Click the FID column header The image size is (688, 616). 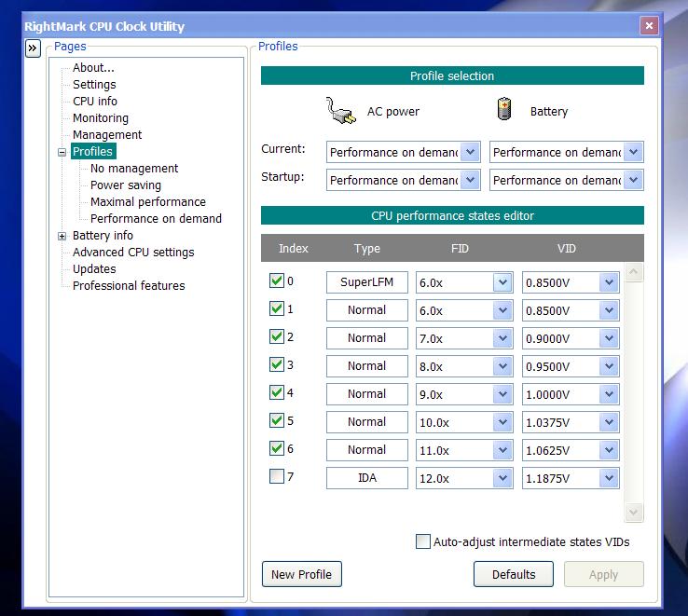(460, 248)
